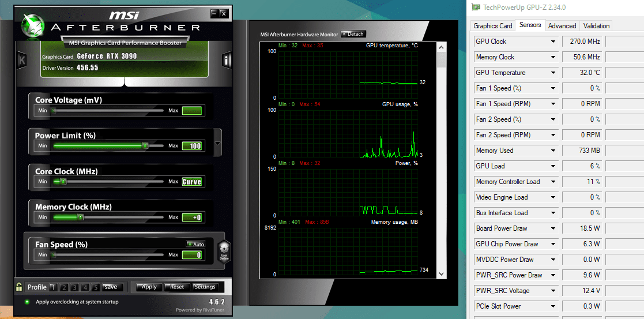Open Afterburner Settings
Screen dimensions: 644x319
(x=205, y=287)
